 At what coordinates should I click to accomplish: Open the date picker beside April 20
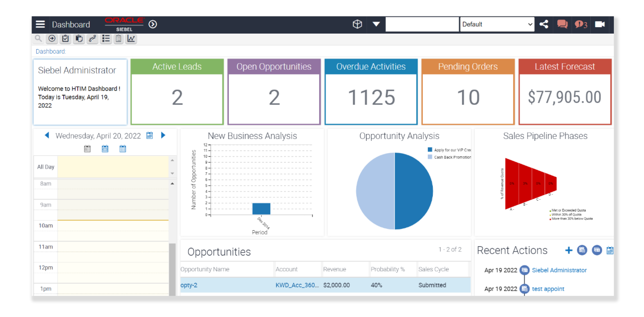149,135
